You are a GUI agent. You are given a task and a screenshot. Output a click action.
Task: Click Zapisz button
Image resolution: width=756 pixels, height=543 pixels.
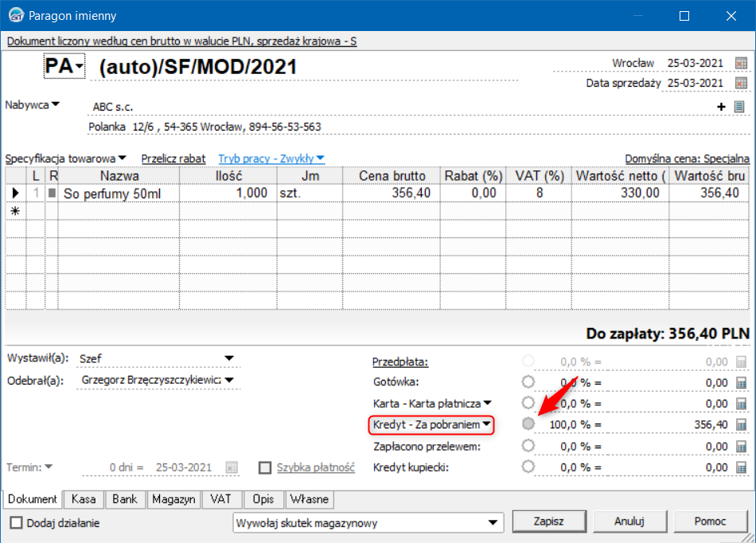[548, 522]
